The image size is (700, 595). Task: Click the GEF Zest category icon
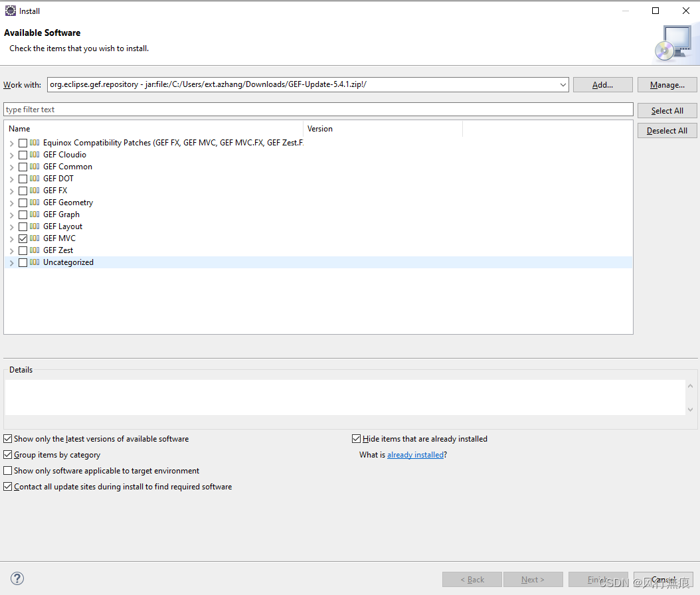[x=35, y=250]
